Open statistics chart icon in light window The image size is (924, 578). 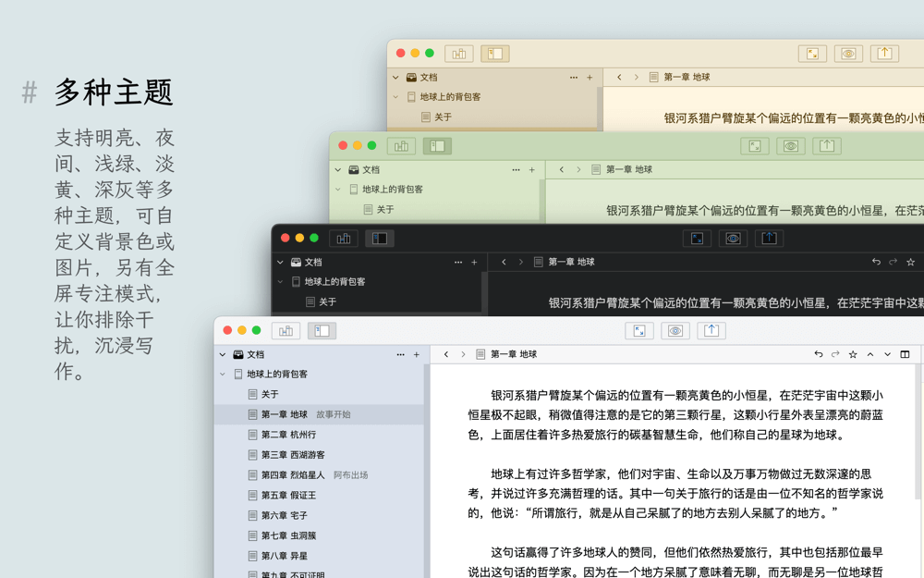(x=286, y=331)
